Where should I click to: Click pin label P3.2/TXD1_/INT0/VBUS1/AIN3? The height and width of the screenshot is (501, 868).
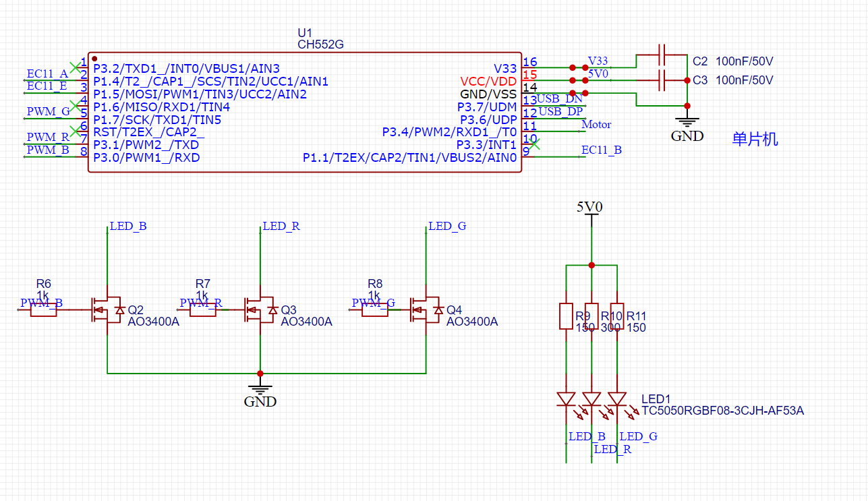coord(186,69)
